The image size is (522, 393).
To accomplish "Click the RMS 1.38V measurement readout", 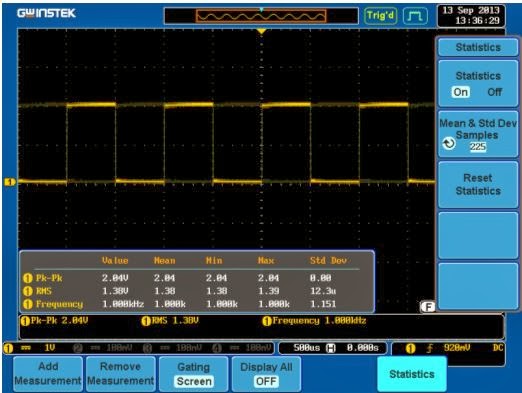I will 170,321.
